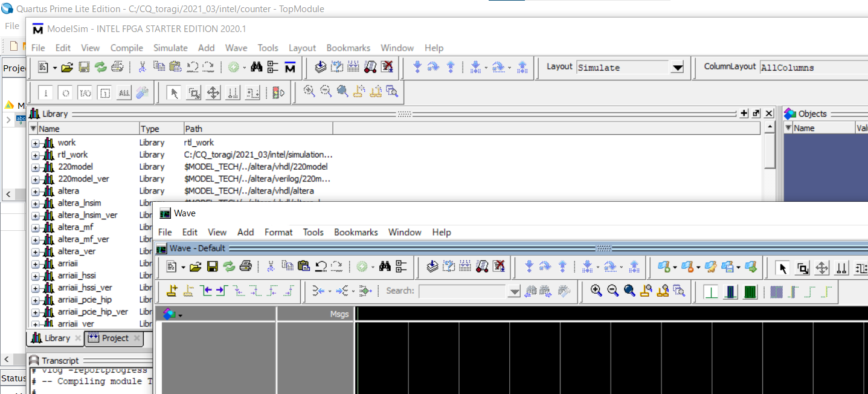Toggle the View I/O (inouts) filter button
Viewport: 868px width, 394px height.
pos(85,92)
